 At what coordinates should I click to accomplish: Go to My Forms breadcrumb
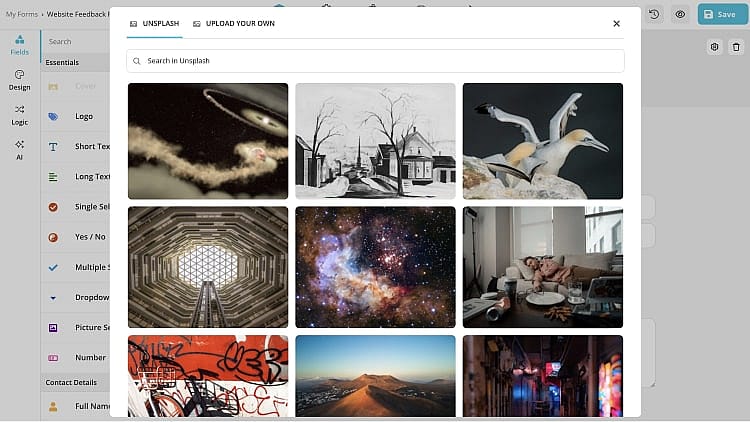[22, 14]
